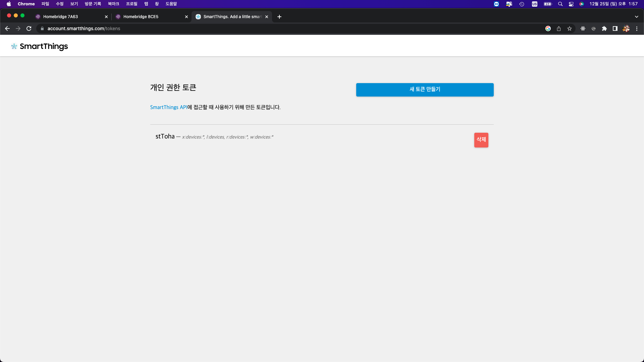
Task: Reload the page with the refresh icon
Action: [x=29, y=28]
